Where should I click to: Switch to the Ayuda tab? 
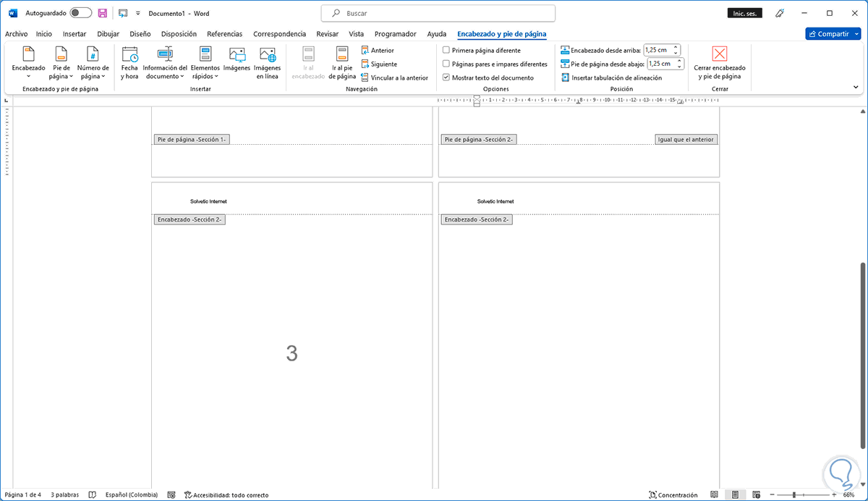pyautogui.click(x=437, y=34)
